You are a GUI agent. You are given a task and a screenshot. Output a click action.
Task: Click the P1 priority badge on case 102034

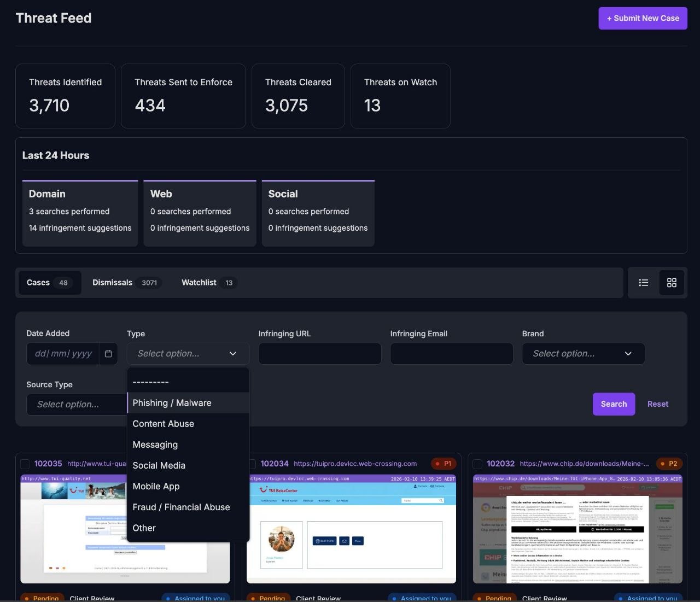(444, 464)
